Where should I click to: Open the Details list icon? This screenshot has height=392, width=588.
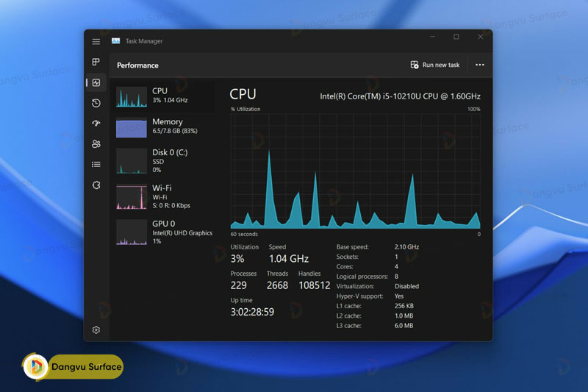click(x=96, y=164)
